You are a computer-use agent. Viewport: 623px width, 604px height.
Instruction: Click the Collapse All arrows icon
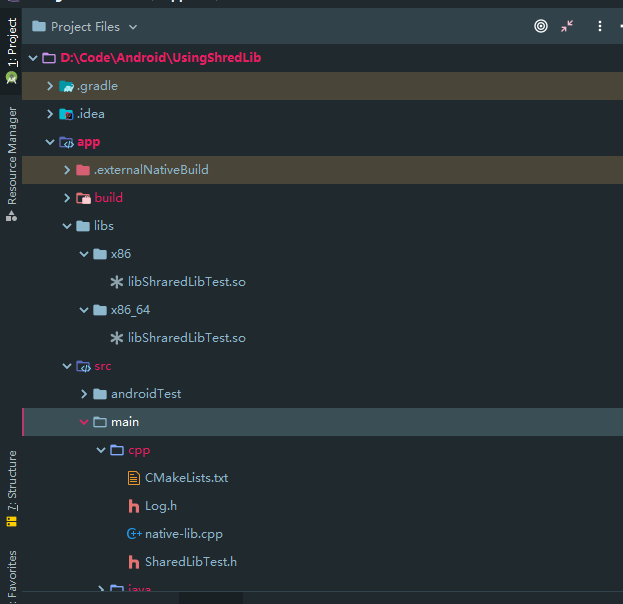tap(567, 26)
